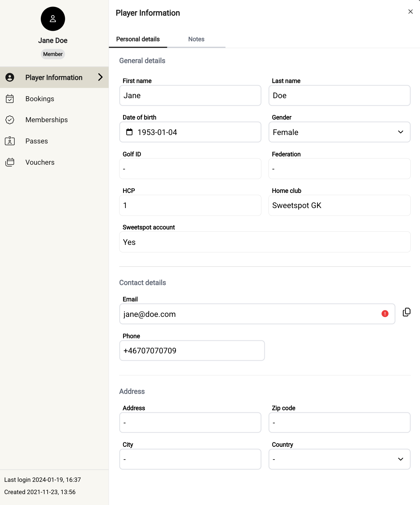Image resolution: width=420 pixels, height=505 pixels.
Task: Focus the Zip code field
Action: (x=339, y=423)
